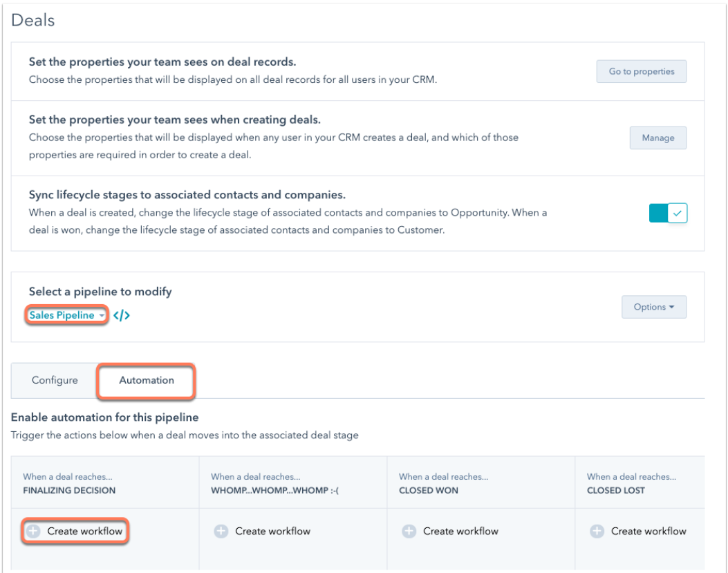Click the Closed Won column header
The height and width of the screenshot is (573, 728).
[481, 483]
